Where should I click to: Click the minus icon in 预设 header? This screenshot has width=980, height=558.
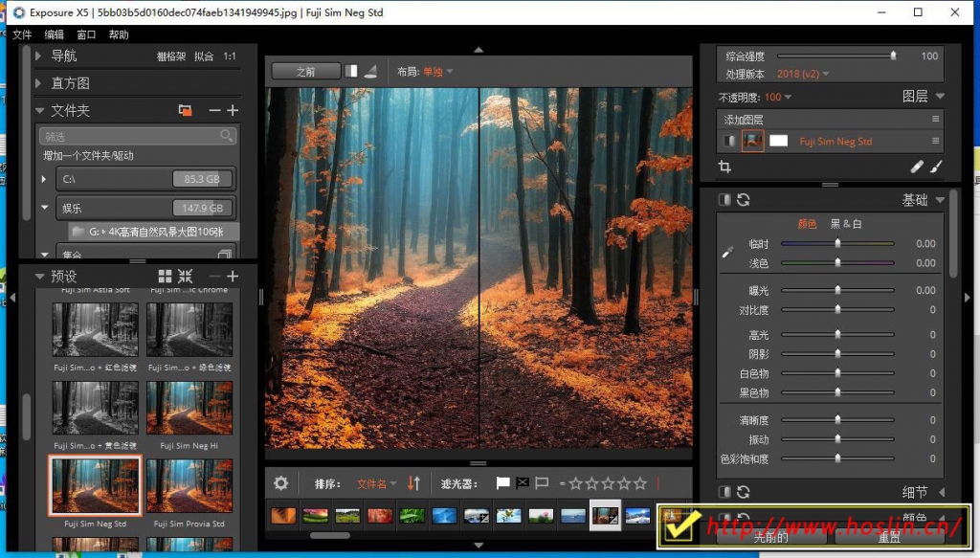[214, 277]
